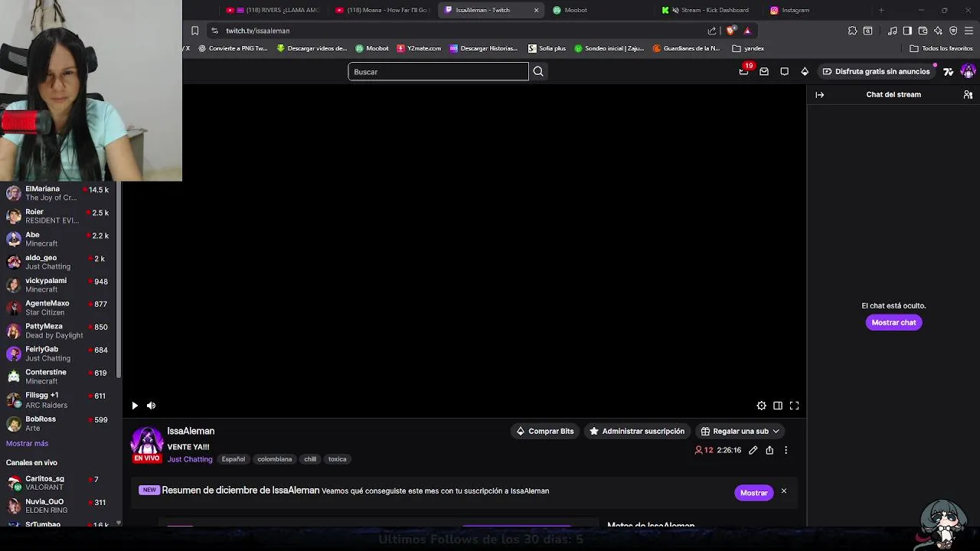The image size is (980, 551).
Task: Click Administrar suscripción button
Action: [x=636, y=431]
